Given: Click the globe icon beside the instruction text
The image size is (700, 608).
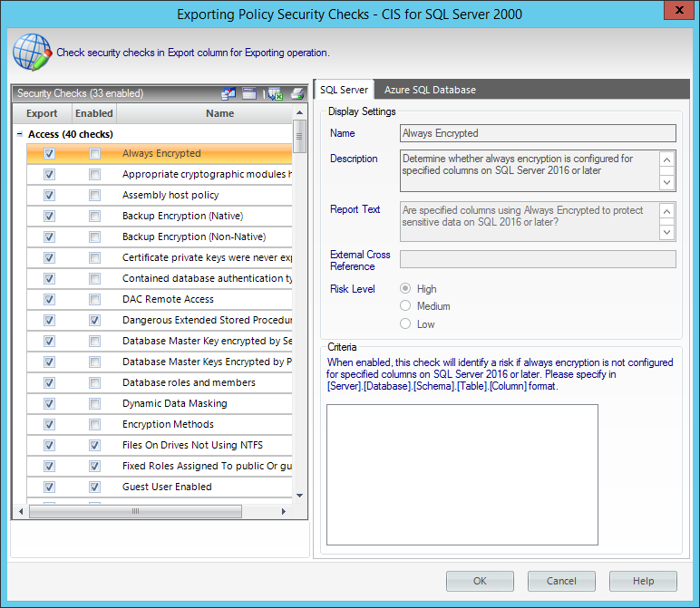Looking at the screenshot, I should pos(31,53).
